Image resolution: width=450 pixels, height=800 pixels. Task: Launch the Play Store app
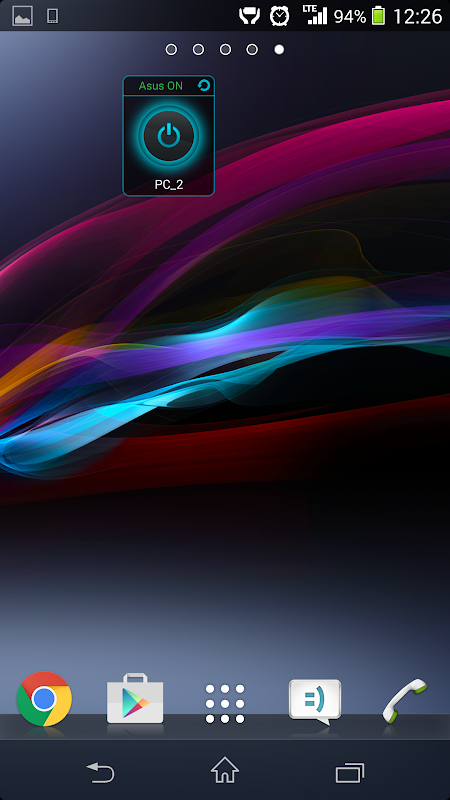coord(135,698)
